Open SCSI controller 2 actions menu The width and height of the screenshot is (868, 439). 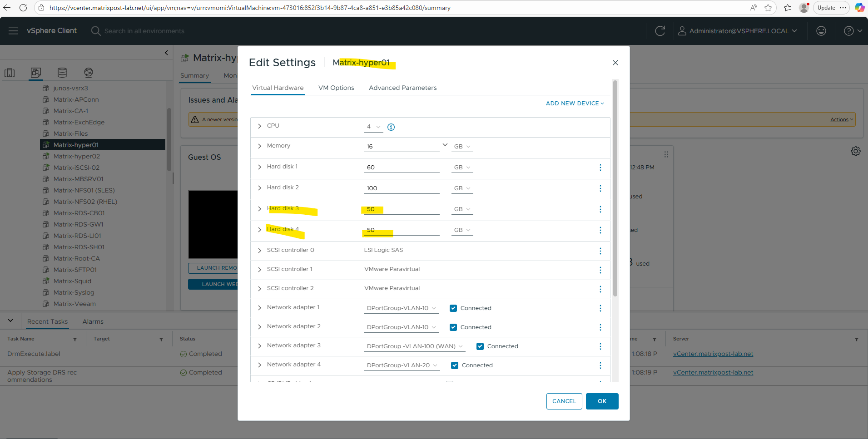pos(600,289)
